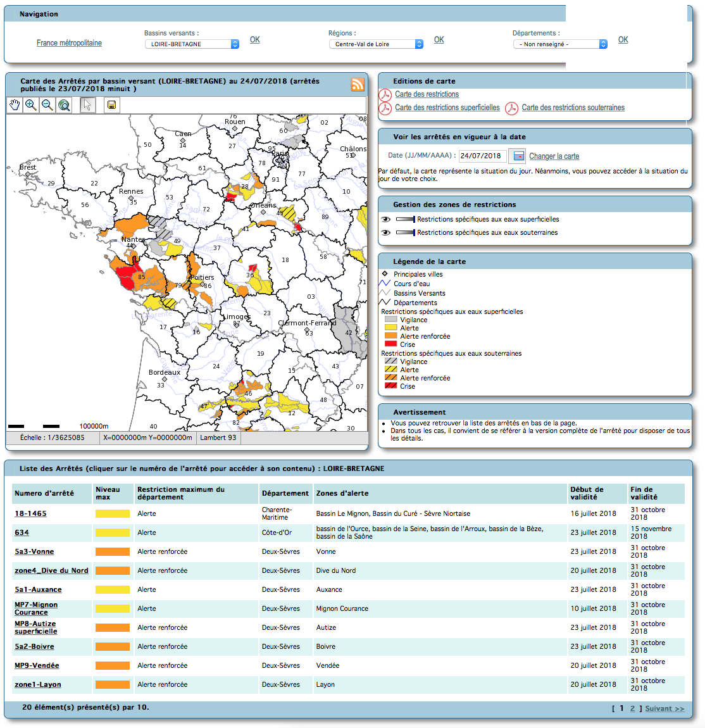Open Carte des restrictions souterraines link
The height and width of the screenshot is (728, 705).
coord(573,108)
